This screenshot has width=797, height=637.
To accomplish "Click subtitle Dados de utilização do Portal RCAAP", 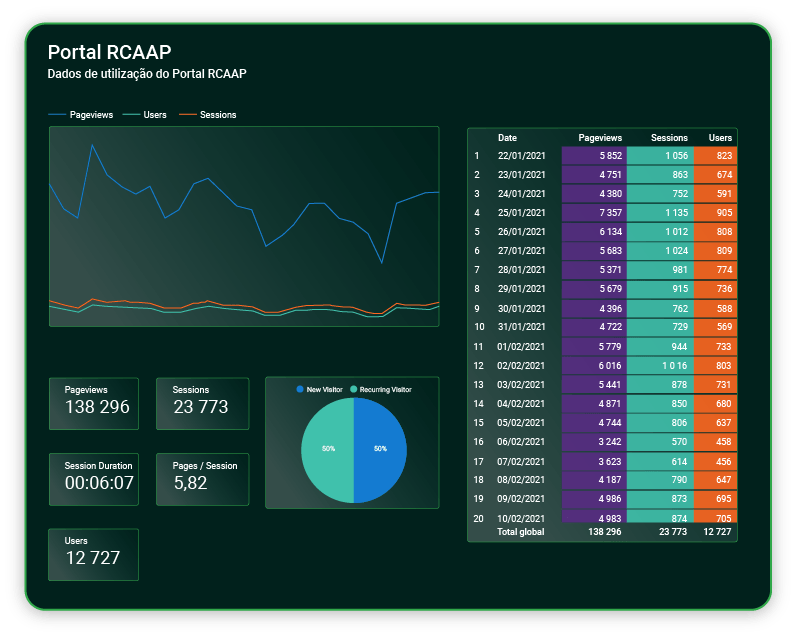I will click(x=147, y=74).
